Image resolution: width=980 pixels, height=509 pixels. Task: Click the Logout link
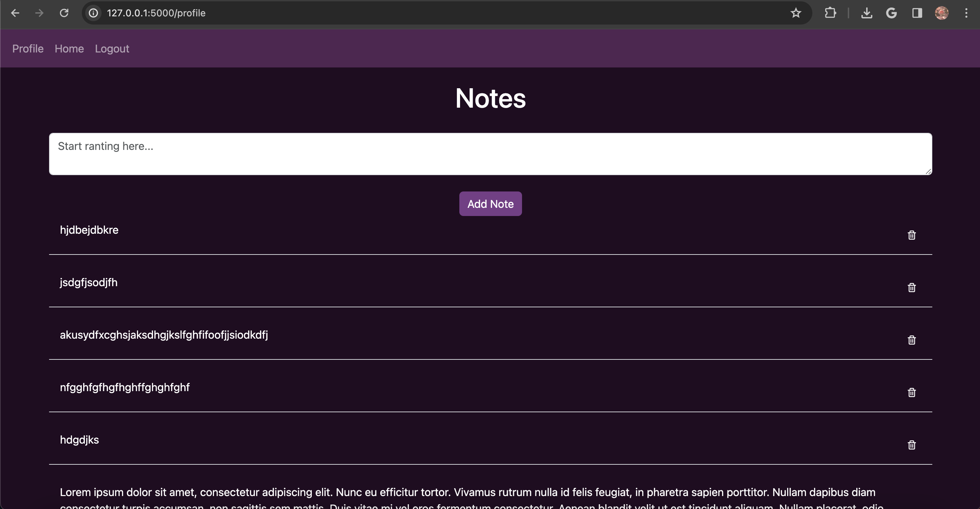point(112,49)
